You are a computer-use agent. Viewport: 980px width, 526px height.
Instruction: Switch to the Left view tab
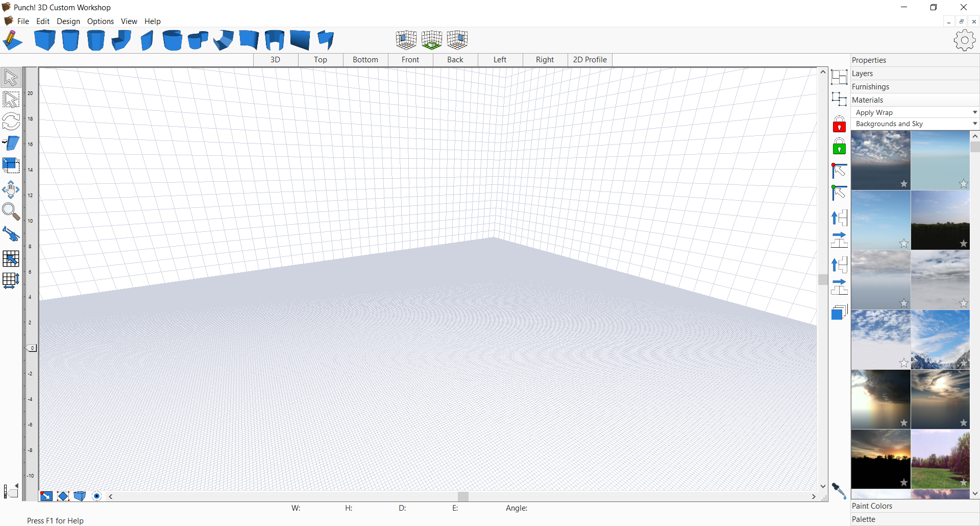500,60
